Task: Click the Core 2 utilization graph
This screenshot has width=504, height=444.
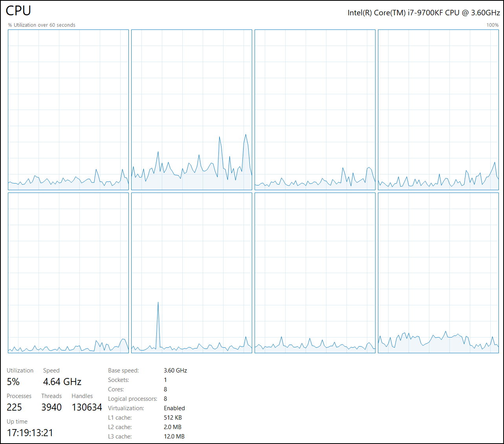Action: point(314,110)
